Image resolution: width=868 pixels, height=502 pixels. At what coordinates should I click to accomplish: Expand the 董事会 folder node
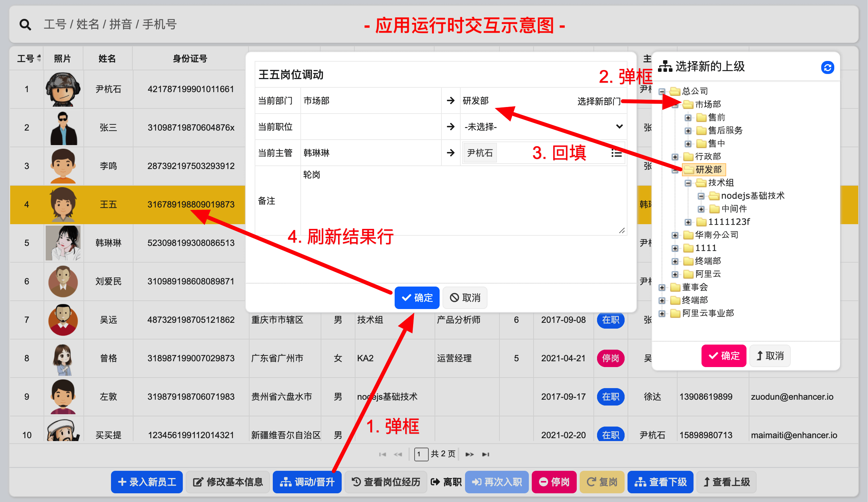click(662, 287)
